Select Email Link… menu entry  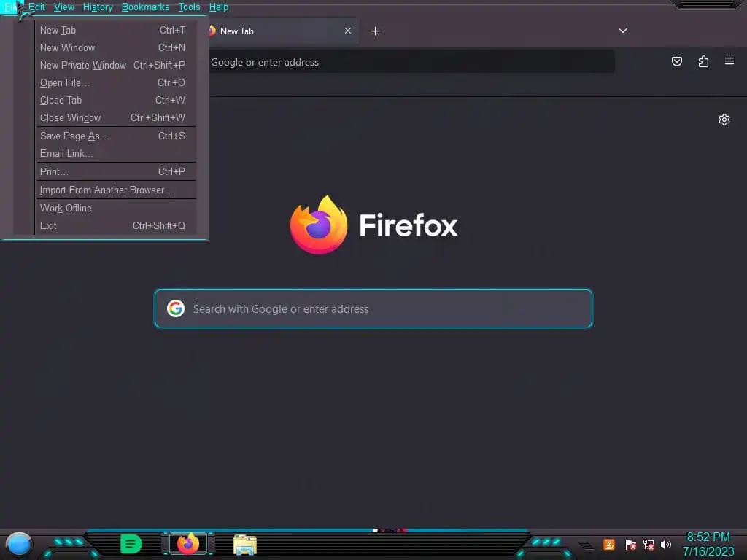click(116, 153)
